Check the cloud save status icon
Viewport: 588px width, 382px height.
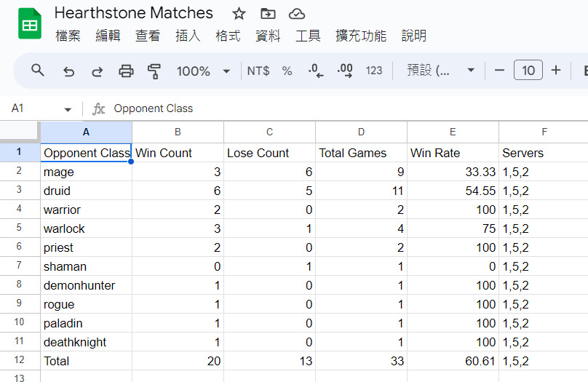coord(297,15)
